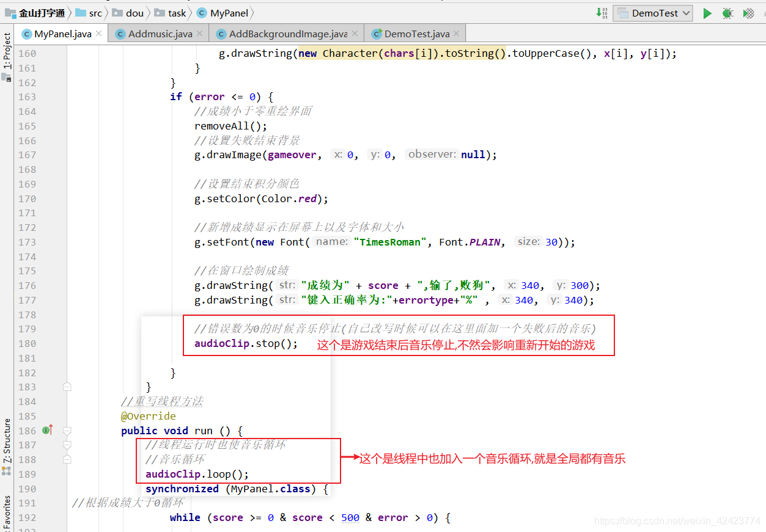
Task: Click "synchronized" keyword on line 190
Action: [x=182, y=489]
